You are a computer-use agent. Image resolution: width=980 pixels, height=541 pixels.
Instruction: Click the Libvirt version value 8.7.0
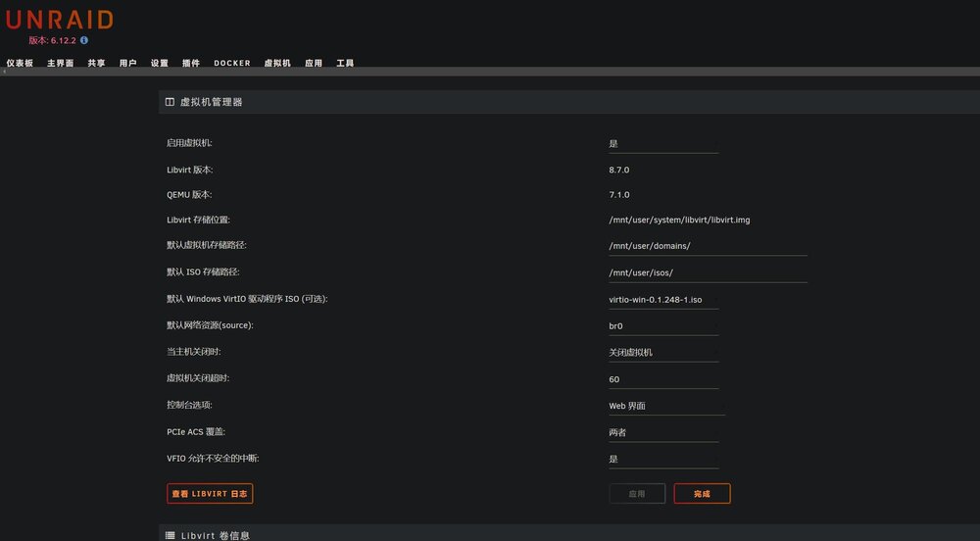pos(618,170)
